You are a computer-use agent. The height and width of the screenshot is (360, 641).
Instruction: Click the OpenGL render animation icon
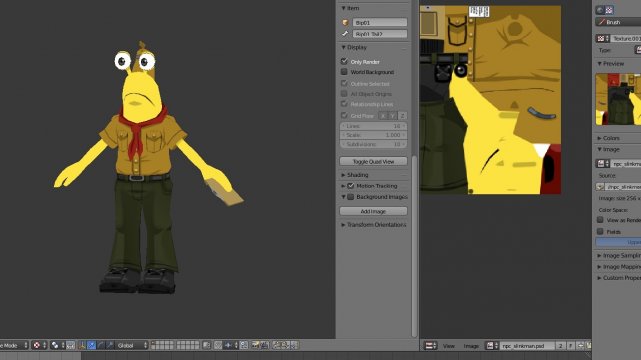tap(264, 345)
